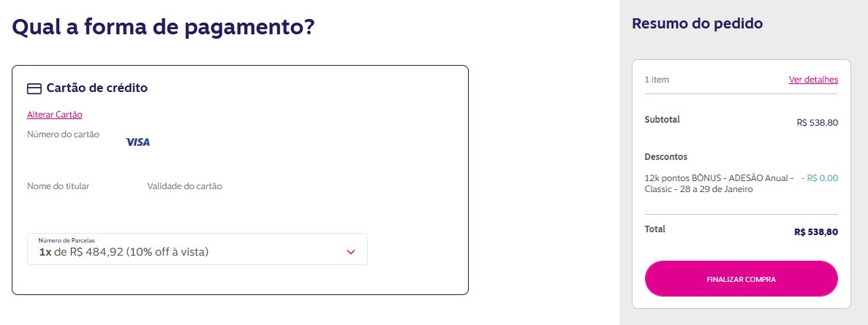The image size is (868, 325).
Task: Expand the pink installments chevron arrow
Action: 350,252
